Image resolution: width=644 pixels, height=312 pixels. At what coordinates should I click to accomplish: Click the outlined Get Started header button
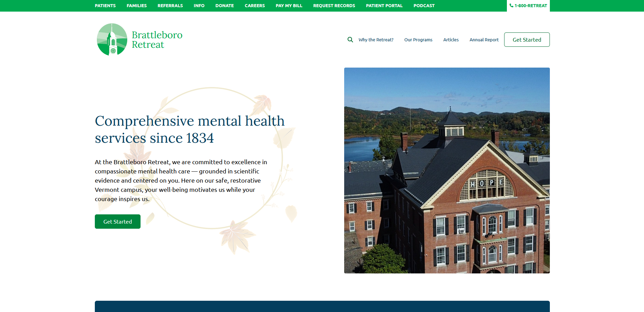(x=527, y=40)
